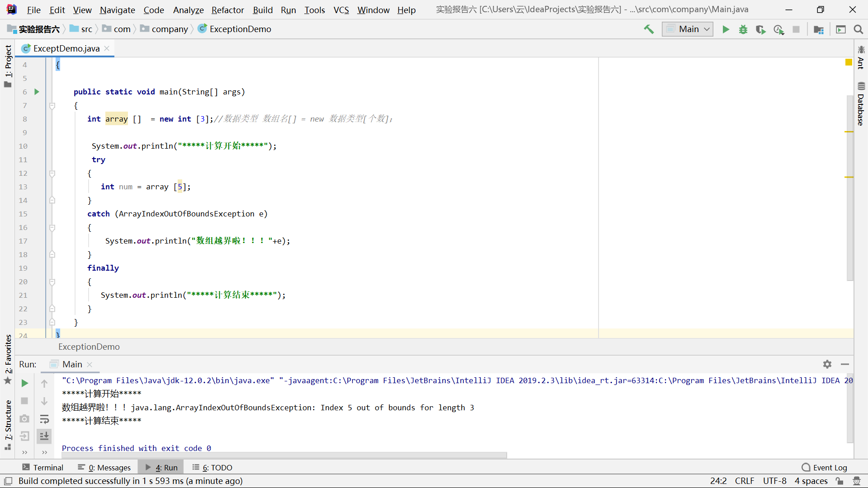Open the VCS menu
This screenshot has width=868, height=488.
pos(341,10)
